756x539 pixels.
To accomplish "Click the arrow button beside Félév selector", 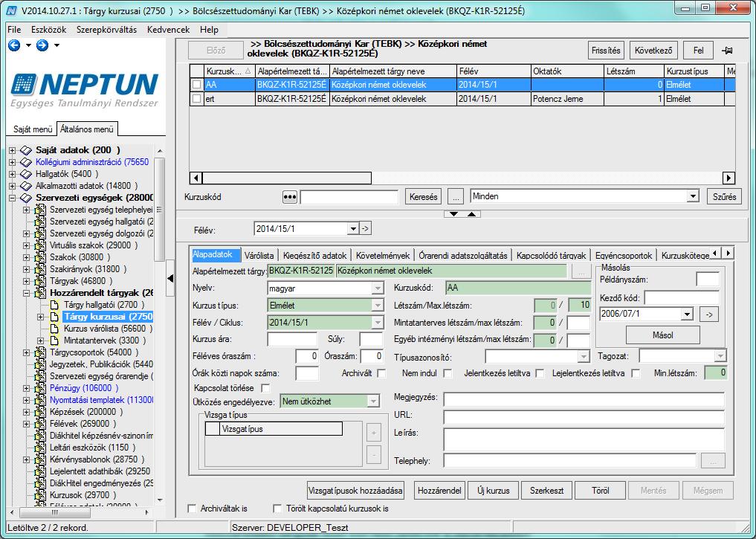I will click(366, 228).
